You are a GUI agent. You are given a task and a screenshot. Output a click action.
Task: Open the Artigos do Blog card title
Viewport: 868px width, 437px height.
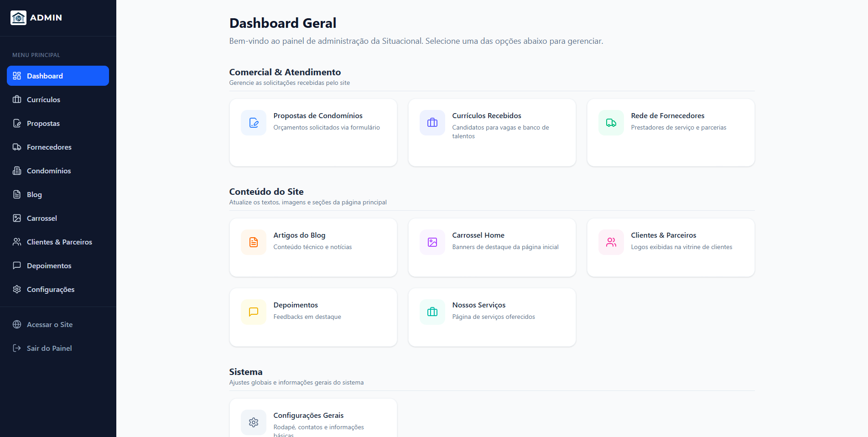[299, 235]
